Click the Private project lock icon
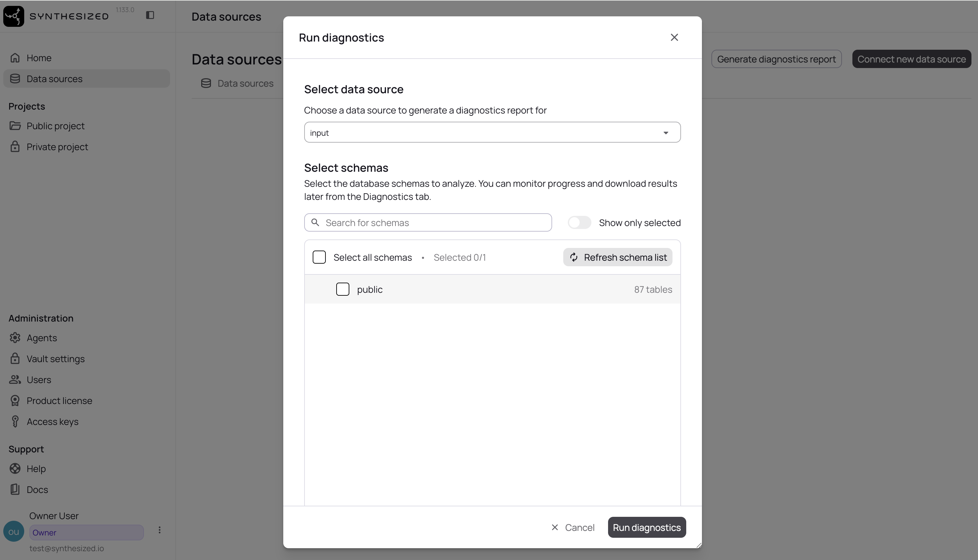Viewport: 978px width, 560px height. click(15, 147)
